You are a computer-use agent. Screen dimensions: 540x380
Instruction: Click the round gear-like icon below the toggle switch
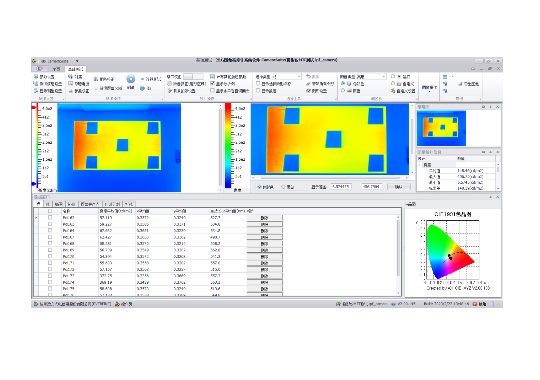pyautogui.click(x=169, y=84)
